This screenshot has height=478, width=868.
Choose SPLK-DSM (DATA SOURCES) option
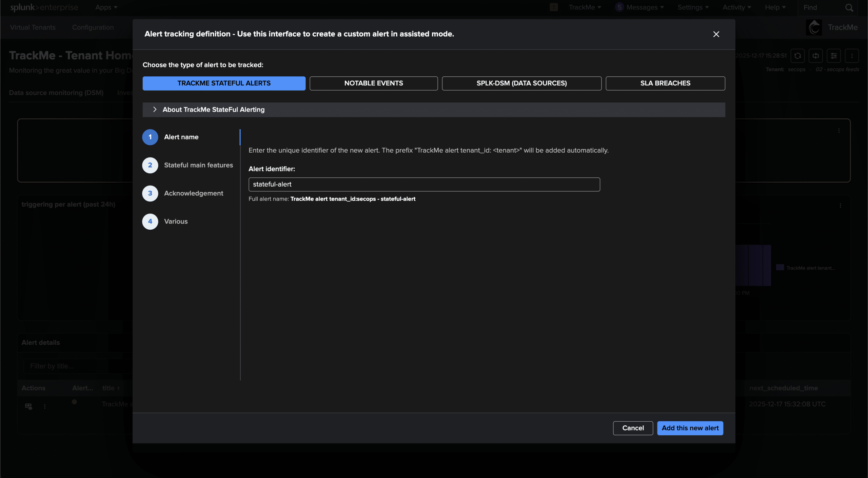521,83
